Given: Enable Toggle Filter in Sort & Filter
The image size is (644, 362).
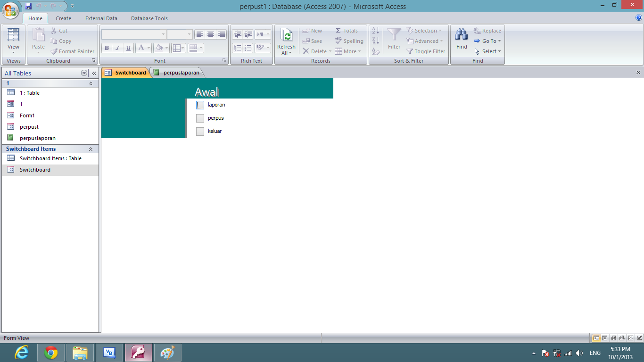Looking at the screenshot, I should 426,51.
